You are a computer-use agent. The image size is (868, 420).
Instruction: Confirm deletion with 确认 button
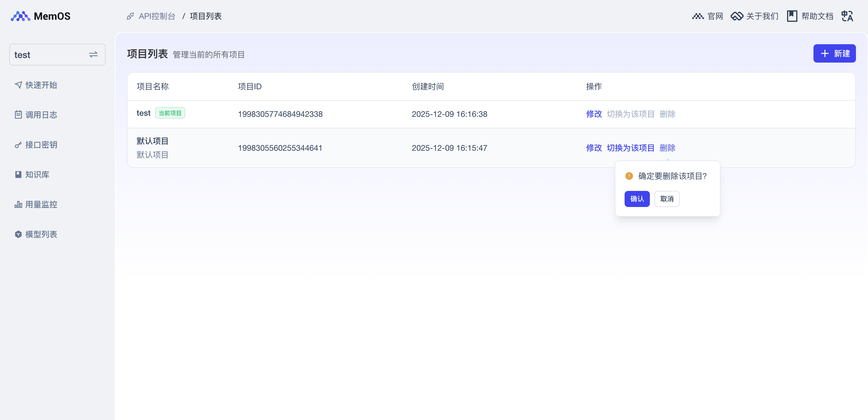pos(637,199)
